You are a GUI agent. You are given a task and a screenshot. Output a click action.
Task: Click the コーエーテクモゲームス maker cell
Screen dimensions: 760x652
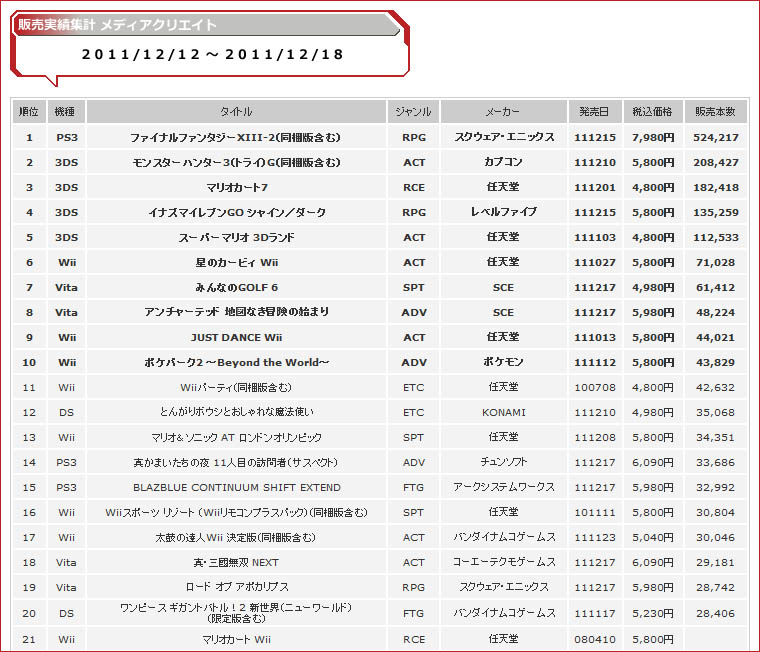click(x=503, y=562)
